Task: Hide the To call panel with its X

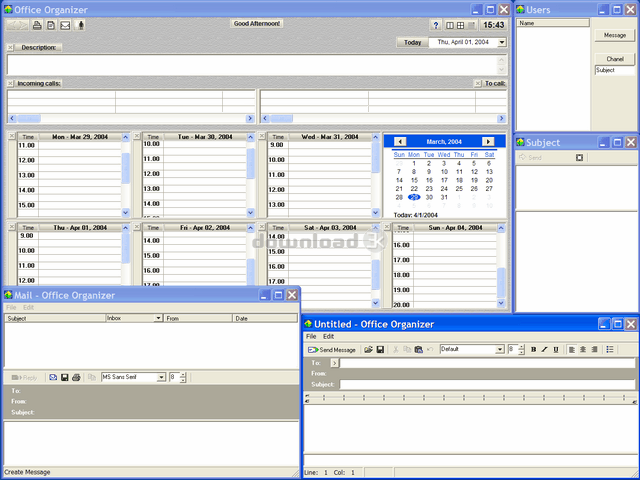Action: [x=478, y=83]
